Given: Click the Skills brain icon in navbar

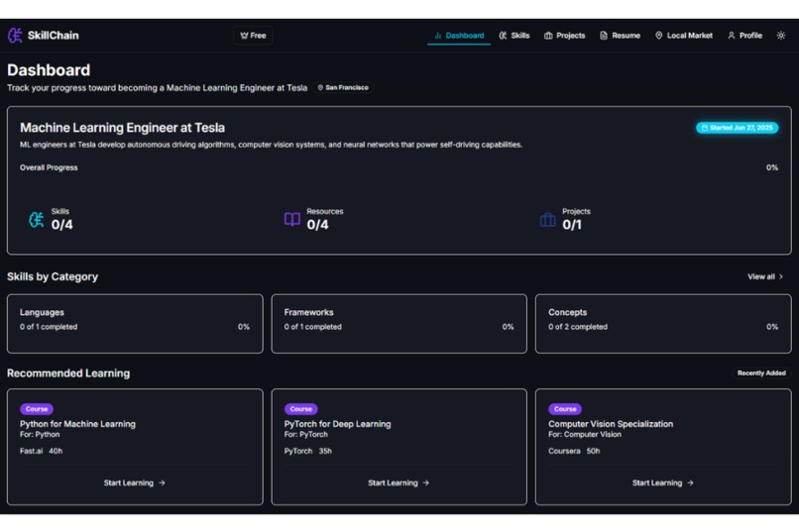Looking at the screenshot, I should [503, 35].
